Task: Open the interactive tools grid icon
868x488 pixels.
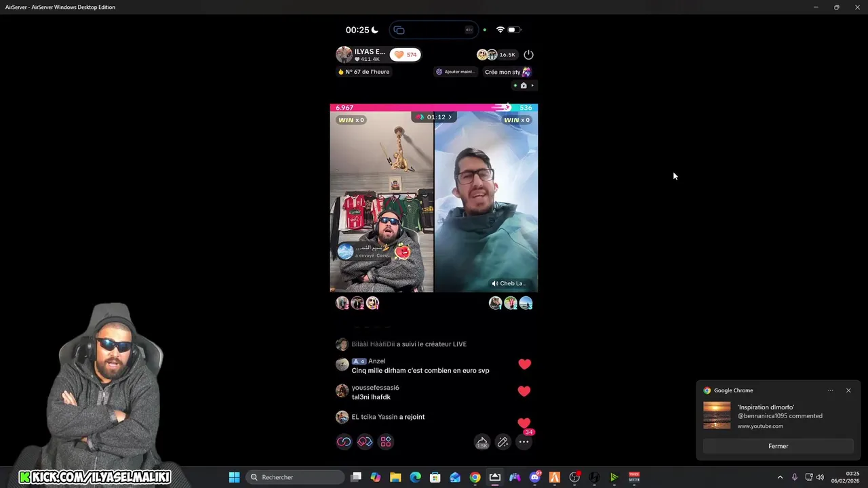Action: tap(386, 442)
